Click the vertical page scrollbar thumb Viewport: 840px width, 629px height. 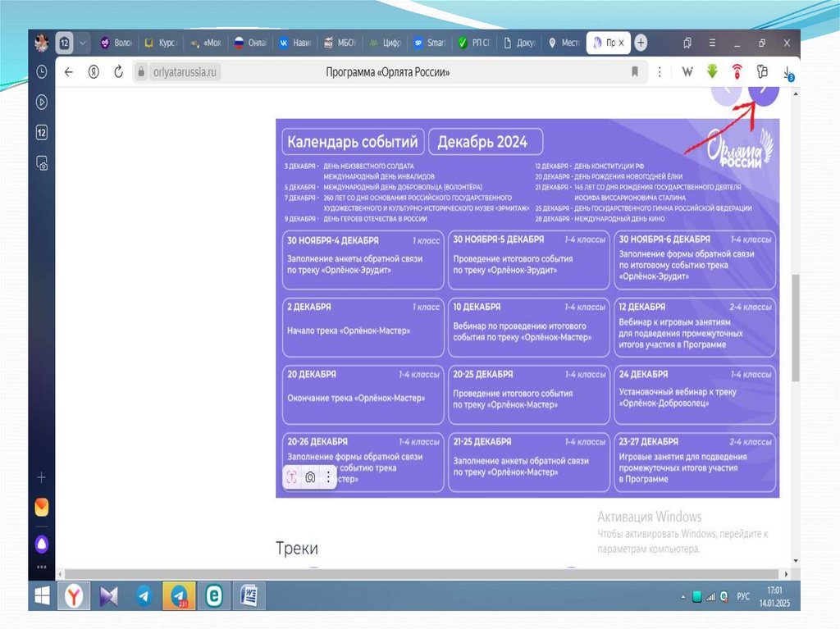pyautogui.click(x=796, y=328)
